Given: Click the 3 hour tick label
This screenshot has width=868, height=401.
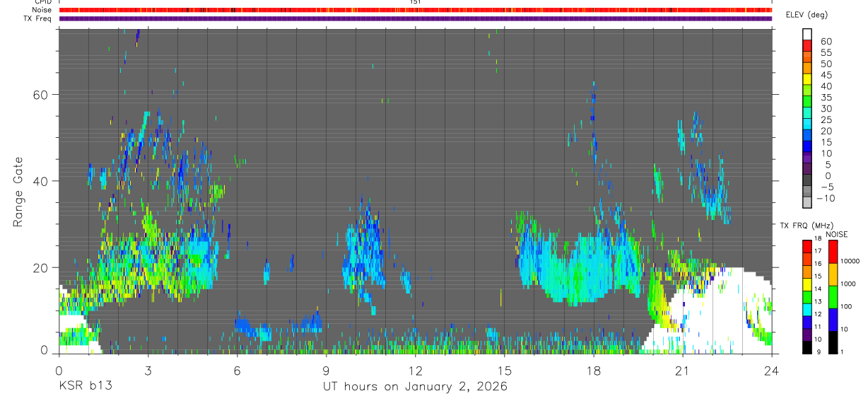Looking at the screenshot, I should 148,371.
